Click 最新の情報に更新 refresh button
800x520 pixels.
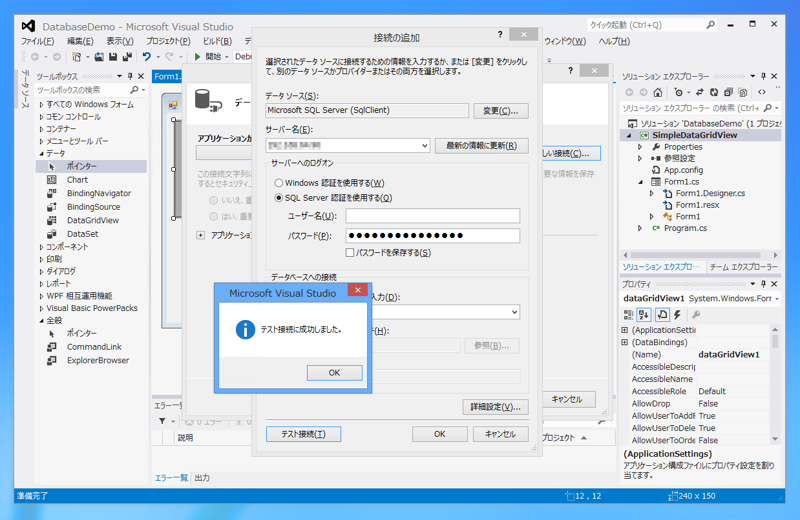pyautogui.click(x=481, y=145)
